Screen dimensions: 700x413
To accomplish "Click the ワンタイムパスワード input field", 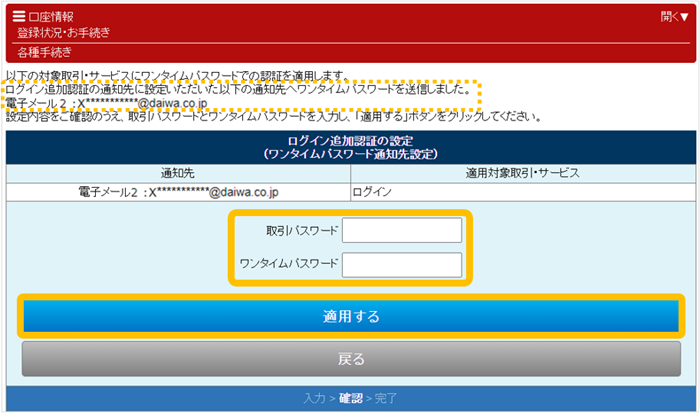I will click(402, 265).
